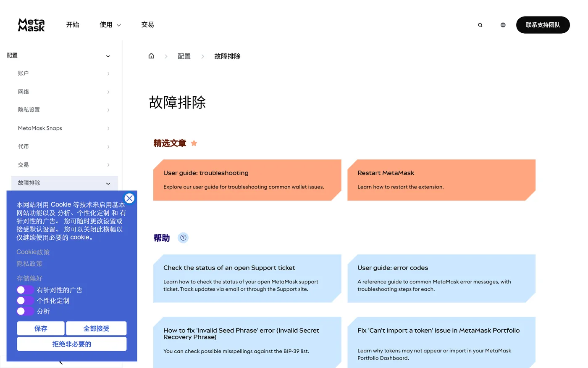Collapse the 故障排除 sidebar item
Viewport: 588px width, 368px height.
(108, 183)
